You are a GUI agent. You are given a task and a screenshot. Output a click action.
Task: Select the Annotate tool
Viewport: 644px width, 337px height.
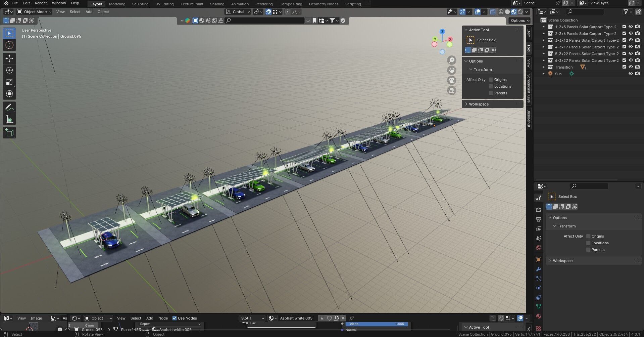[9, 108]
